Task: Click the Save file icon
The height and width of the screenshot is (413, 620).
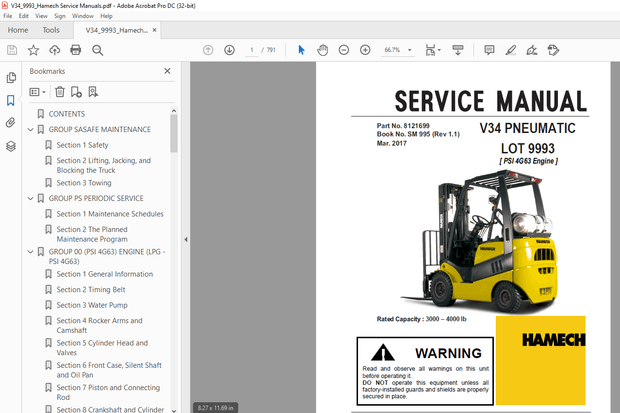Action: point(12,50)
